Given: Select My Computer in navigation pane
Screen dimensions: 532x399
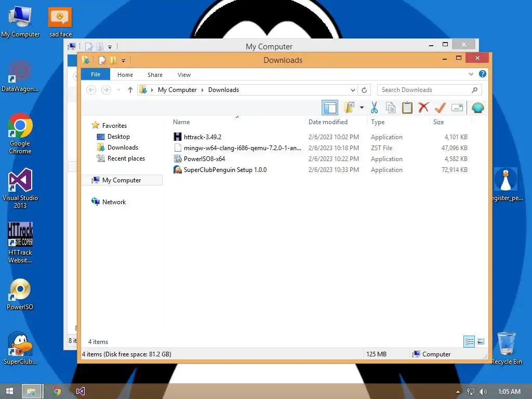Looking at the screenshot, I should coord(122,180).
